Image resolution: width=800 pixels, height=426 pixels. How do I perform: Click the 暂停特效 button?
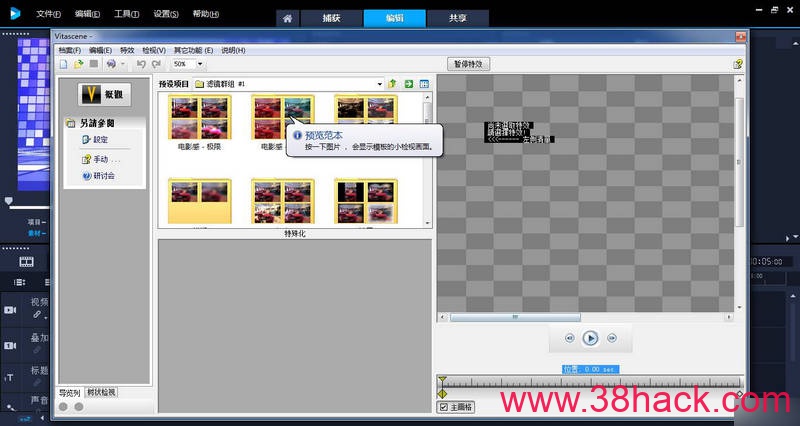click(468, 64)
